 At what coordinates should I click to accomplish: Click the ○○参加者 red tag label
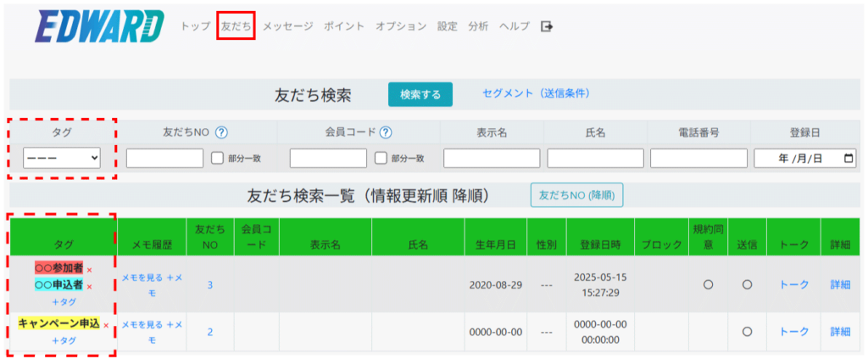pos(58,268)
